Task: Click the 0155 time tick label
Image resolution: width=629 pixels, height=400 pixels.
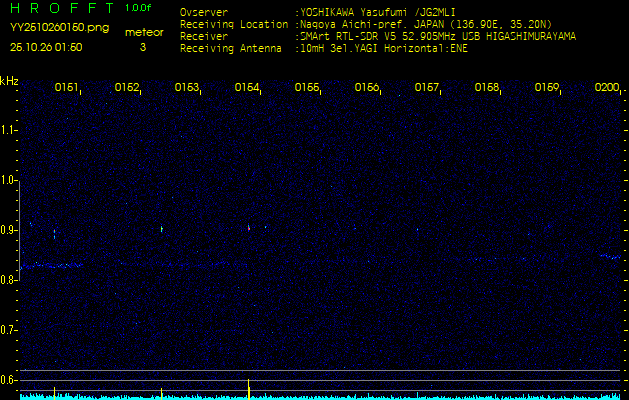Action: (x=307, y=88)
